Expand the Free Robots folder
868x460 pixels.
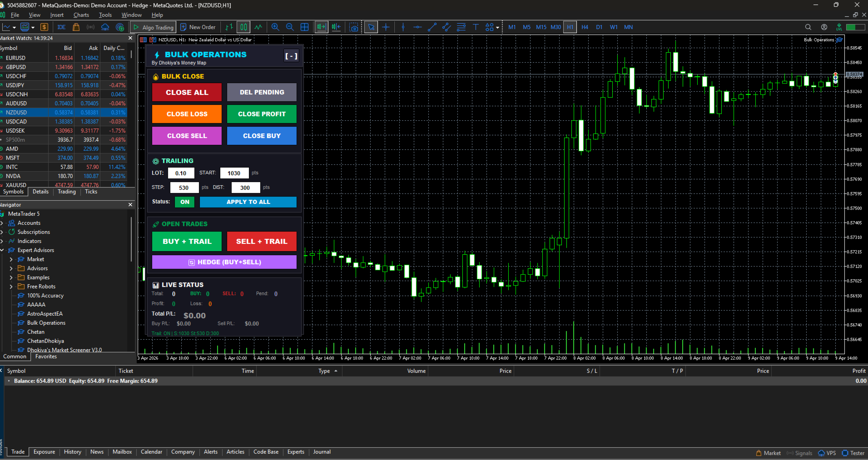pos(11,287)
